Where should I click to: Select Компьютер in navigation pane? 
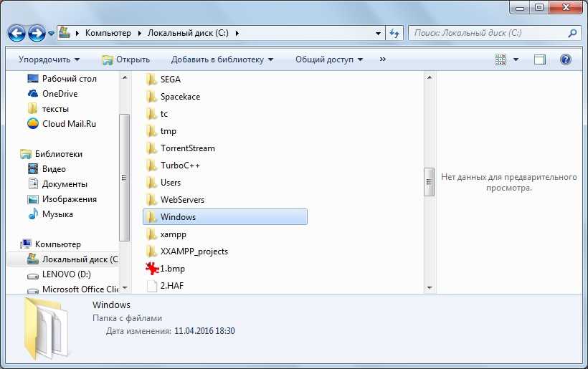click(x=51, y=244)
